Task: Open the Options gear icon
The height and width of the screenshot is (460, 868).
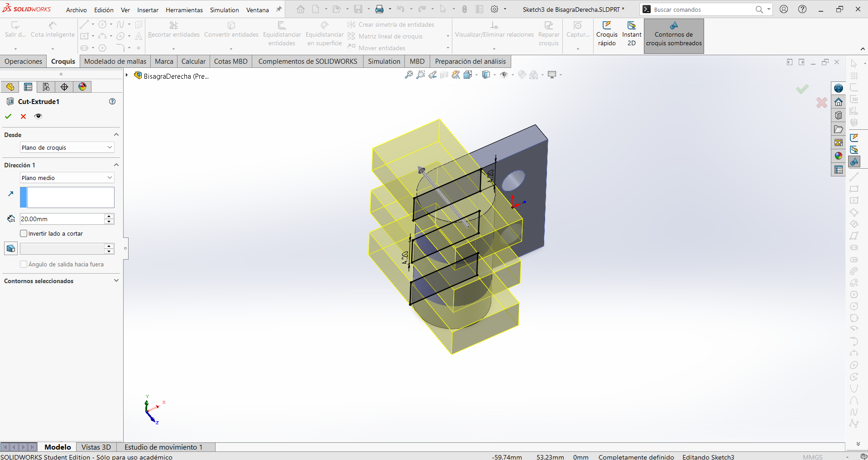Action: pyautogui.click(x=494, y=9)
